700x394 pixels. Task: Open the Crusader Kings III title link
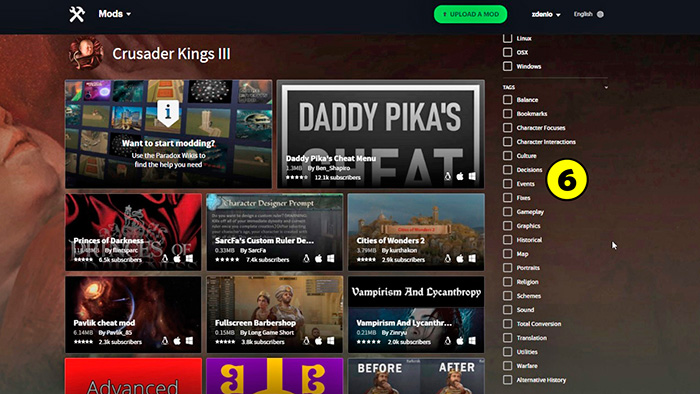(171, 54)
